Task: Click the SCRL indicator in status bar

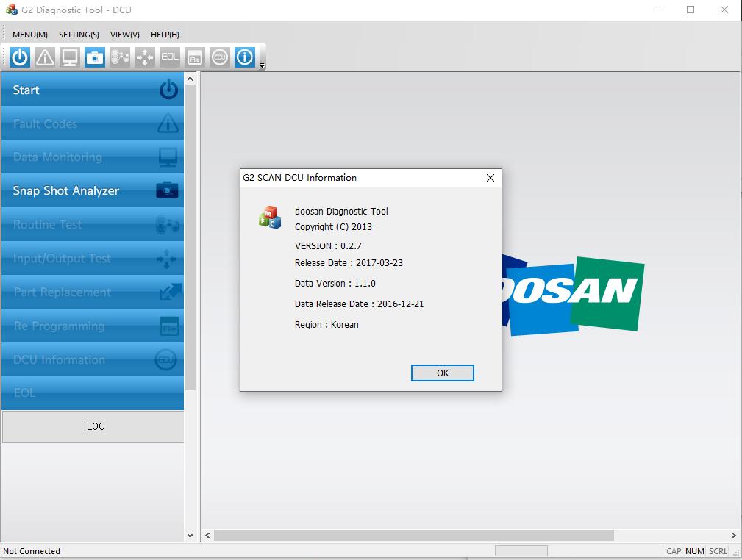Action: [718, 551]
